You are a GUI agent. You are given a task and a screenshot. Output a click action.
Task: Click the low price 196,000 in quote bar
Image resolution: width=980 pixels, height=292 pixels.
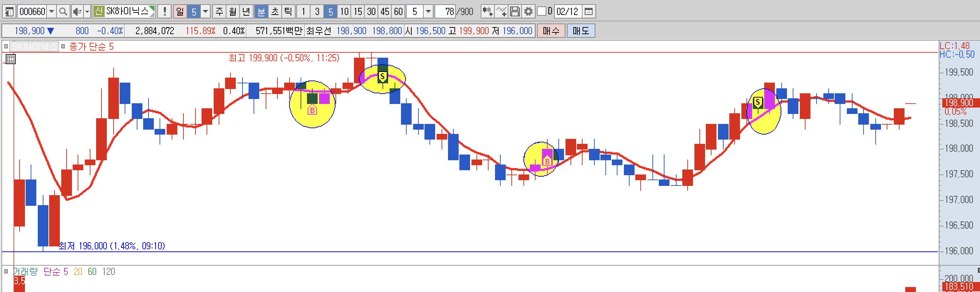[x=517, y=31]
